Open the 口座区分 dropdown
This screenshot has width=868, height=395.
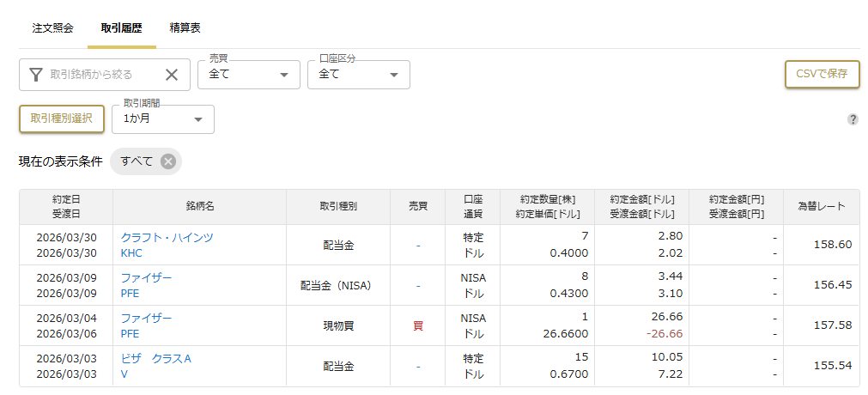[358, 75]
